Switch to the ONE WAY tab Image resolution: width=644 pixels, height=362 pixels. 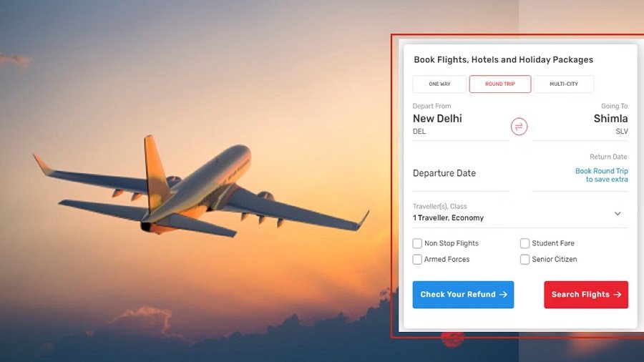tap(439, 84)
